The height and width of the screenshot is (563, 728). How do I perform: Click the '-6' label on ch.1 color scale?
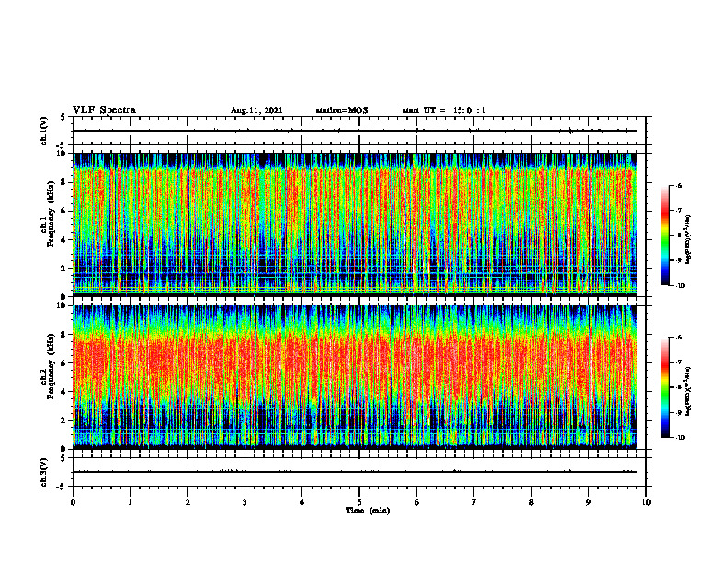678,185
